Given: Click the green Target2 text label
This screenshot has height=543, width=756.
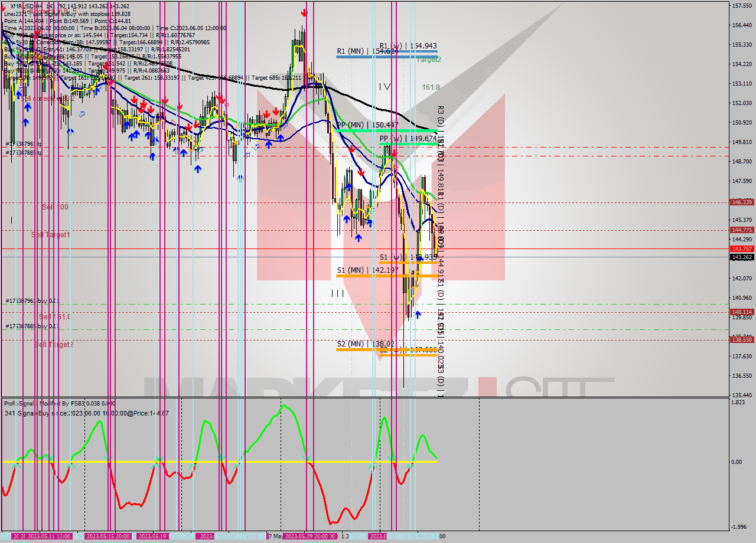Looking at the screenshot, I should pyautogui.click(x=429, y=60).
